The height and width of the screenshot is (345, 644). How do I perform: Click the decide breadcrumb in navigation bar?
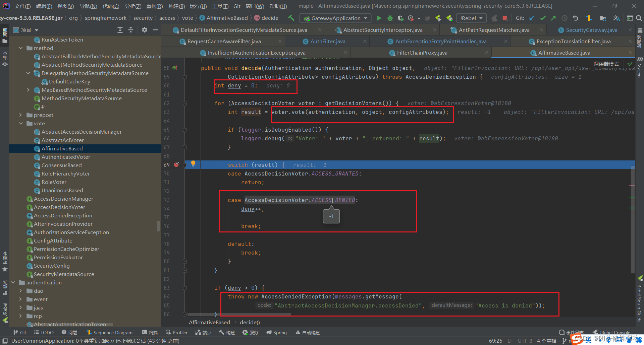pos(267,18)
